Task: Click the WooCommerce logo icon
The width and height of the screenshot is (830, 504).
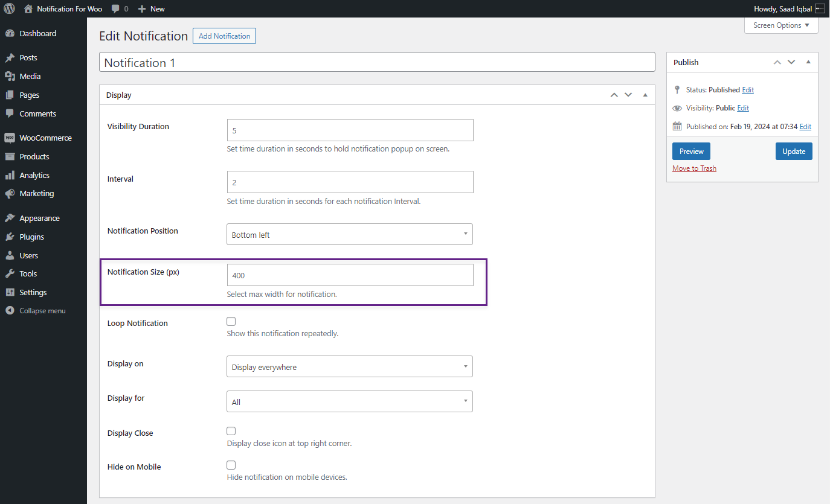Action: tap(10, 138)
